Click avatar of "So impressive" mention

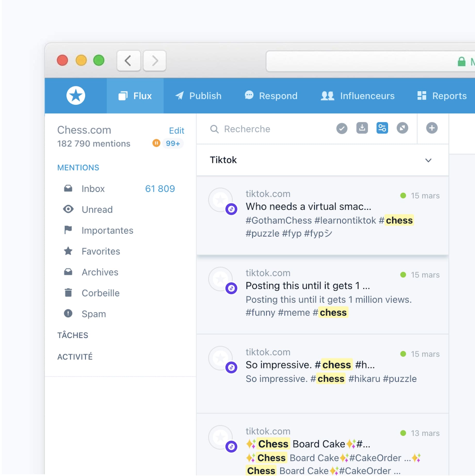(220, 358)
